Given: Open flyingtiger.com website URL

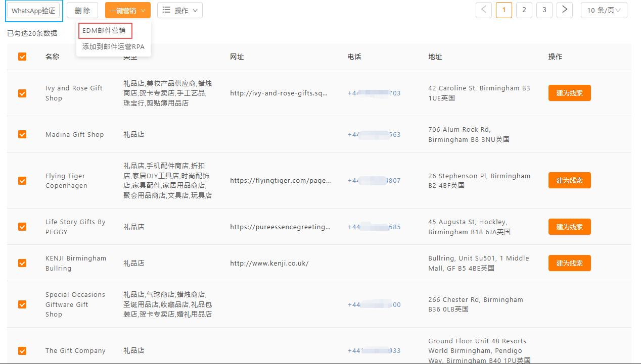Looking at the screenshot, I should tap(280, 180).
